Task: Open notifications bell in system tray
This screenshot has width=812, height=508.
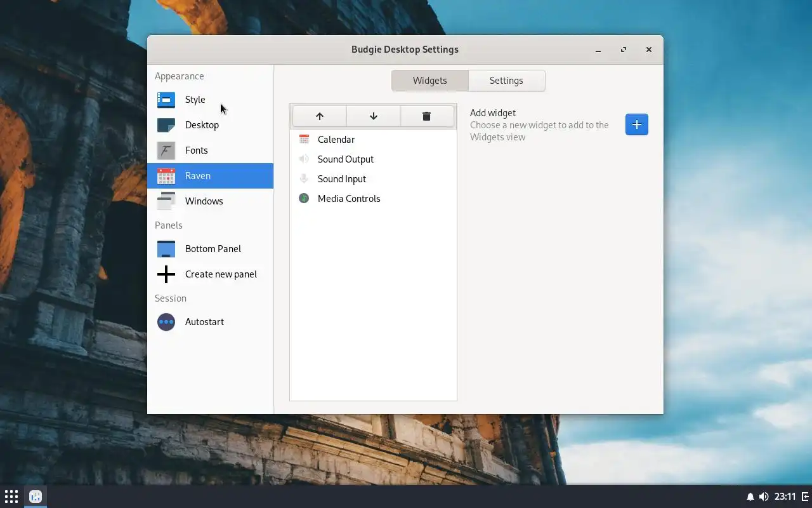Action: click(x=750, y=497)
